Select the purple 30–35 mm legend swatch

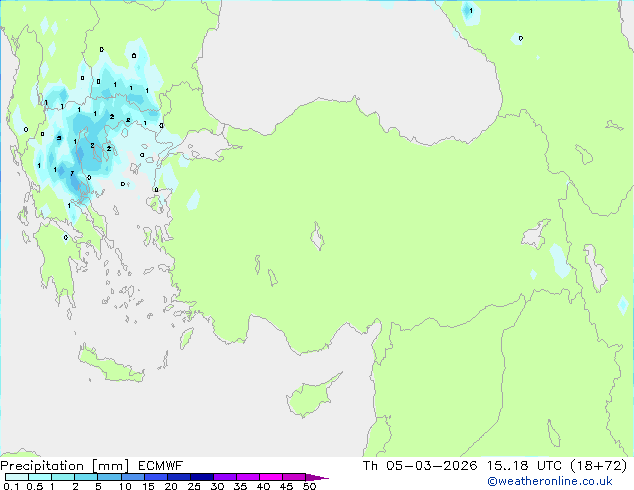click(228, 477)
